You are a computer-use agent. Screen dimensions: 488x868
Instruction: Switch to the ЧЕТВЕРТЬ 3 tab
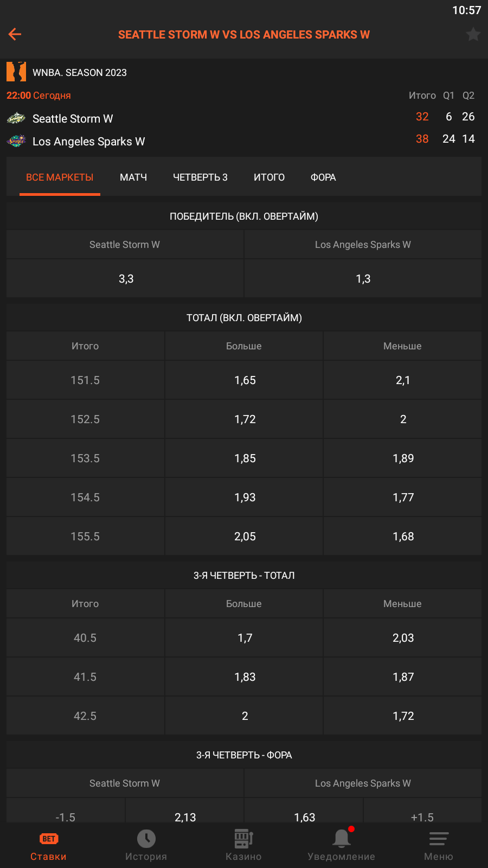200,177
